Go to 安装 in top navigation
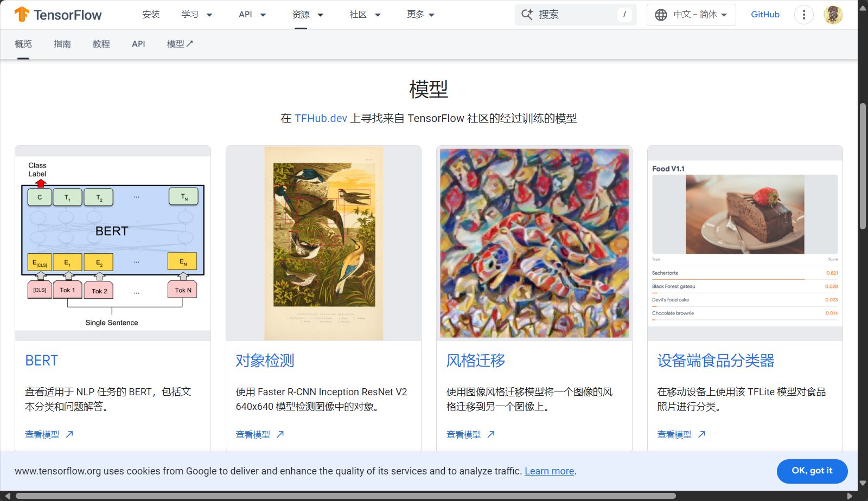This screenshot has width=868, height=501. pos(151,15)
